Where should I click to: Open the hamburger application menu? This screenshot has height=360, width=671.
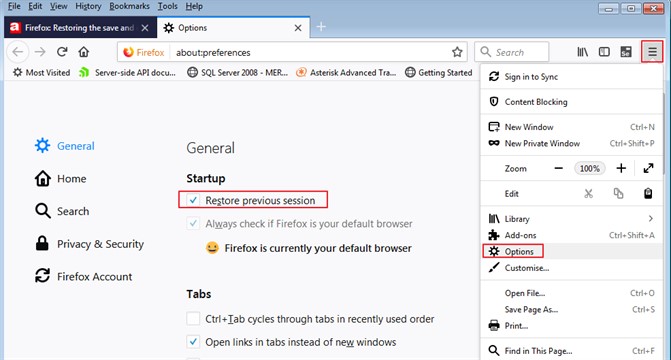tap(652, 52)
